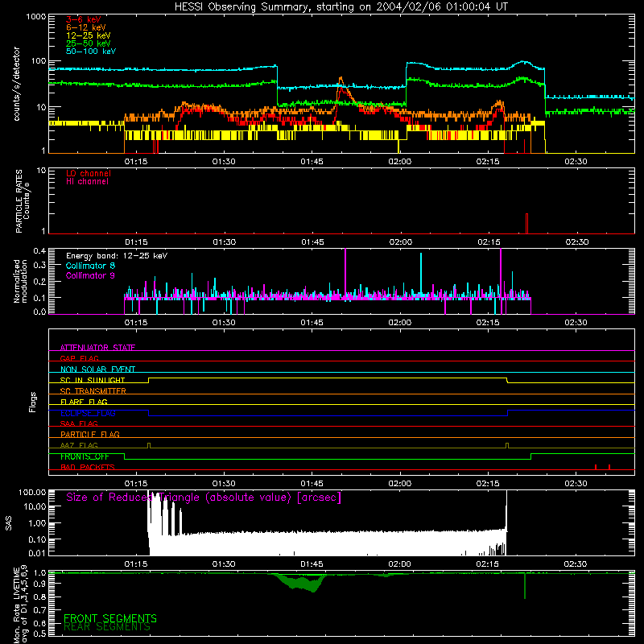Click the 'SAA_FLAG' flag label

tap(79, 423)
